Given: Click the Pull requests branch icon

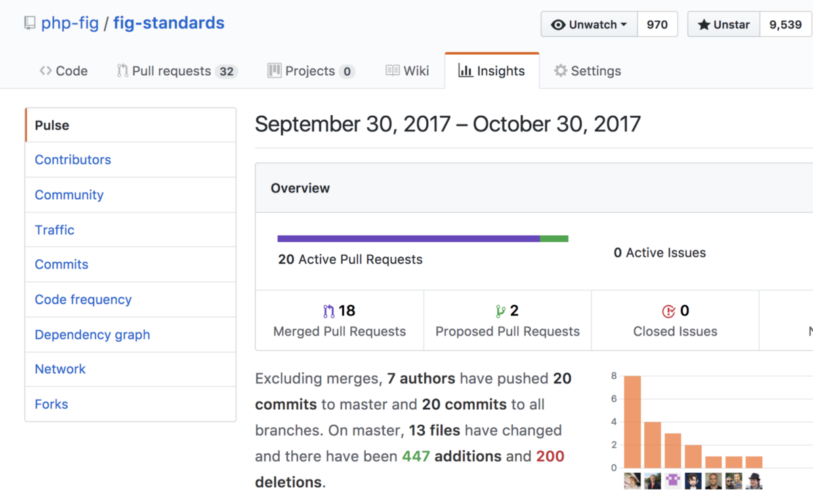Looking at the screenshot, I should 123,70.
